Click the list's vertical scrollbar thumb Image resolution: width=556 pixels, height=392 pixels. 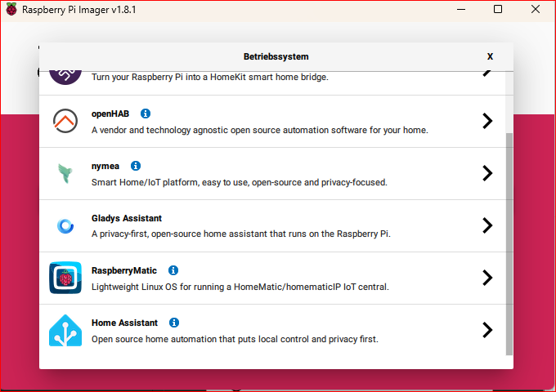click(x=509, y=244)
